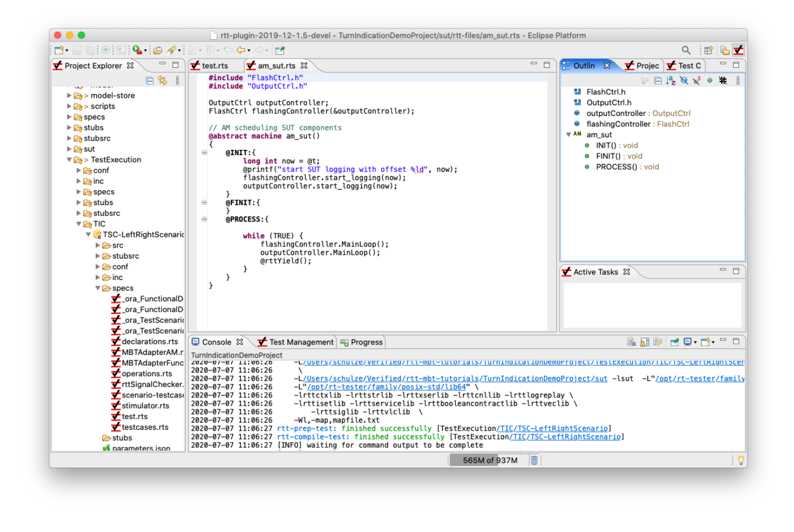The height and width of the screenshot is (532, 794).
Task: Select the RT-Tester checkmark perspective icon
Action: pyautogui.click(x=738, y=50)
